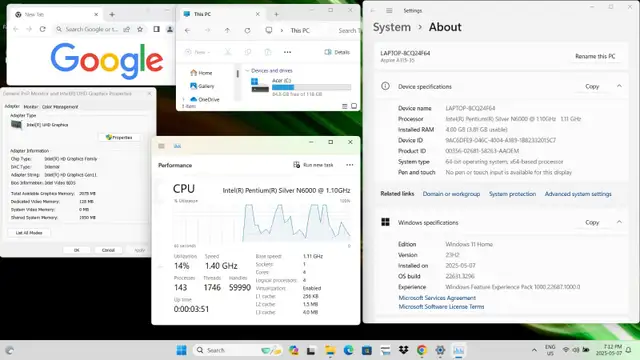
Task: Open See more options in File Explorer toolbar
Action: point(287,52)
